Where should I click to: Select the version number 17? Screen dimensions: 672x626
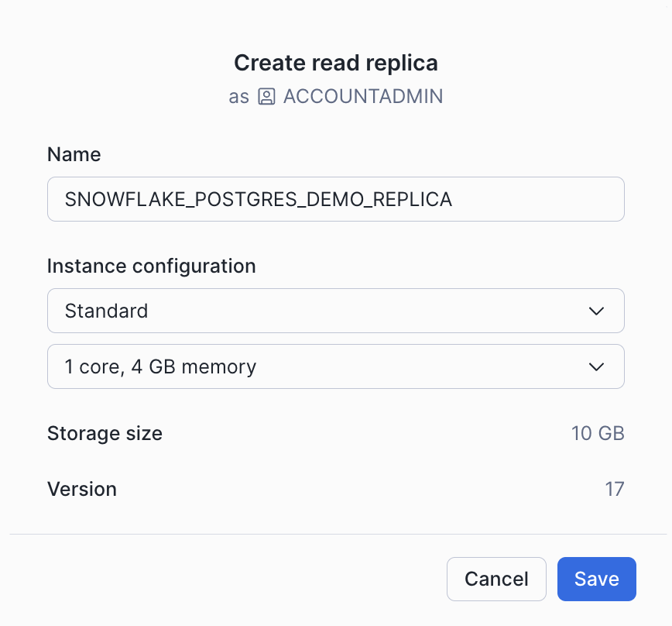coord(615,490)
